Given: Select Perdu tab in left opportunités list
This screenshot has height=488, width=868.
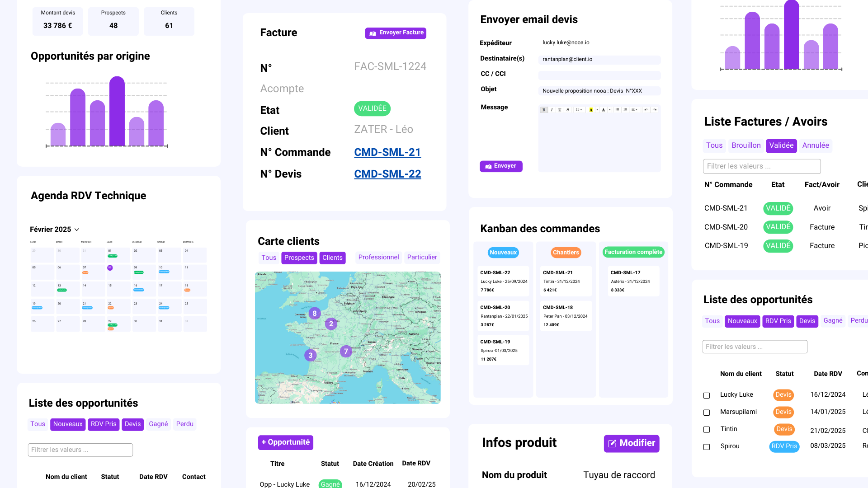Looking at the screenshot, I should [184, 424].
